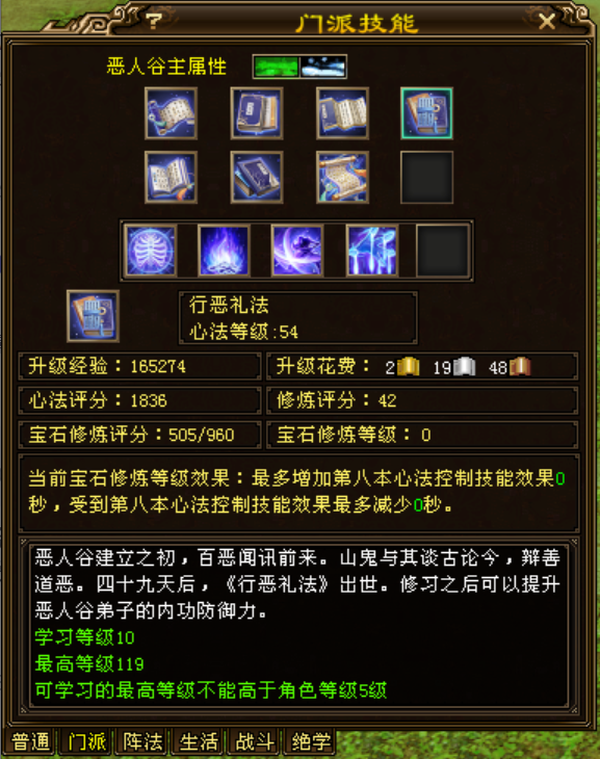The image size is (600, 759).
Task: Select the highlighted 行恶礼法 manual icon
Action: [427, 114]
